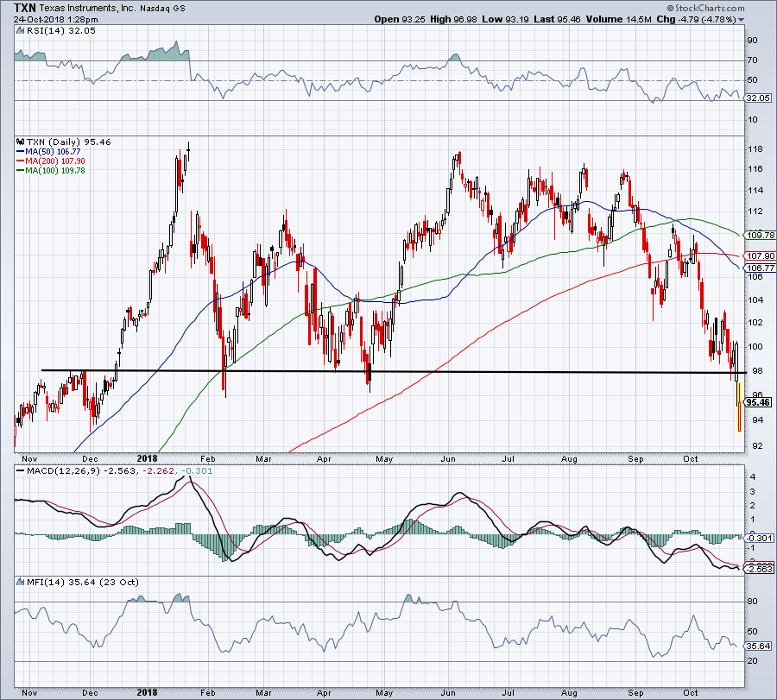The height and width of the screenshot is (700, 777).
Task: Open the blue dropdown arrow beside Chg
Action: (742, 20)
